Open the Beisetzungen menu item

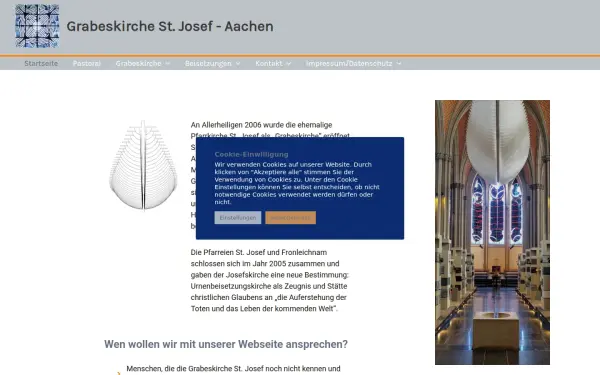click(x=208, y=64)
